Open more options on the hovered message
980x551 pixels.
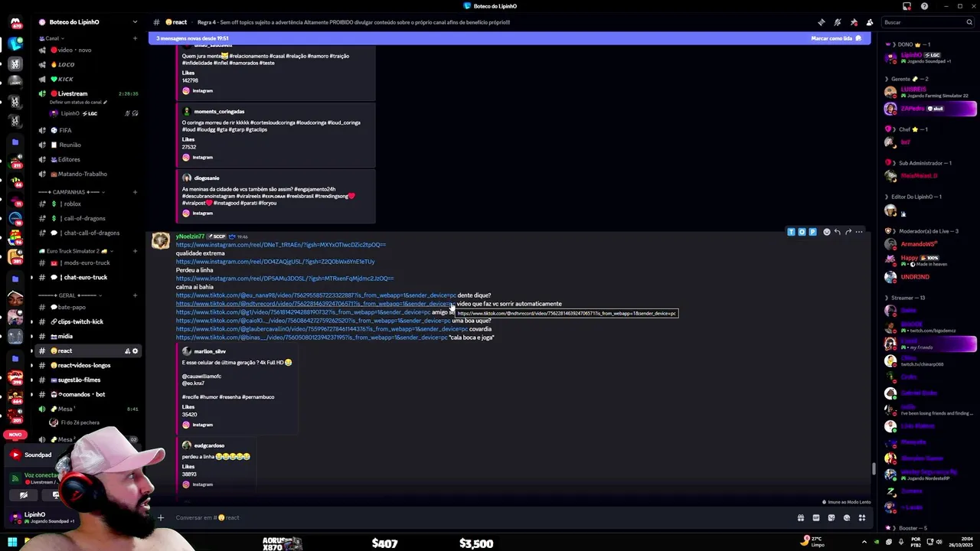(859, 232)
